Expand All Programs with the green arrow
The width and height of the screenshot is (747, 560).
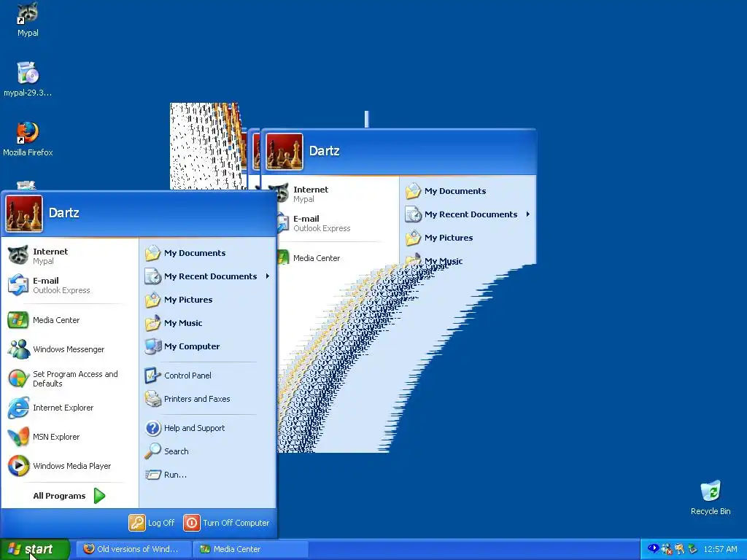(69, 496)
